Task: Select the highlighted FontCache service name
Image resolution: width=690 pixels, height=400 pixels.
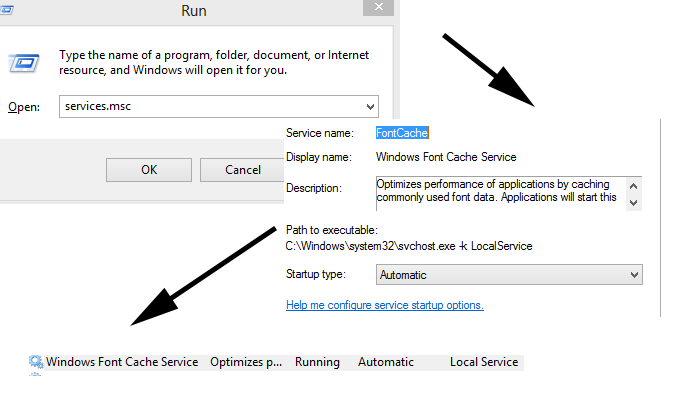Action: [x=402, y=133]
